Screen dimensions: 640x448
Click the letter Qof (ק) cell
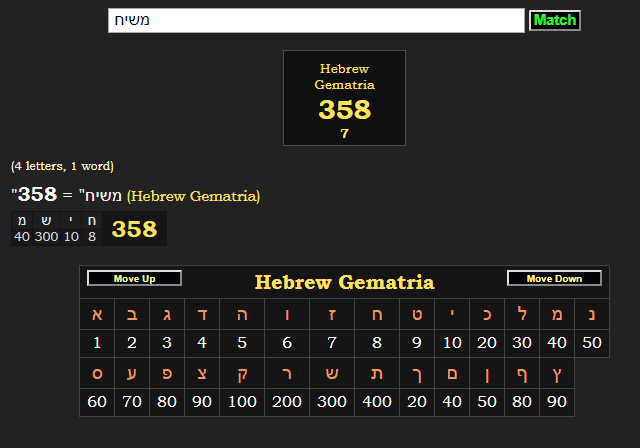242,374
